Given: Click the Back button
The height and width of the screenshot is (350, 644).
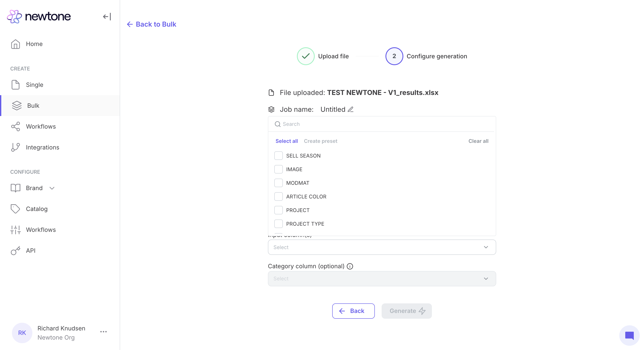Looking at the screenshot, I should pyautogui.click(x=353, y=311).
